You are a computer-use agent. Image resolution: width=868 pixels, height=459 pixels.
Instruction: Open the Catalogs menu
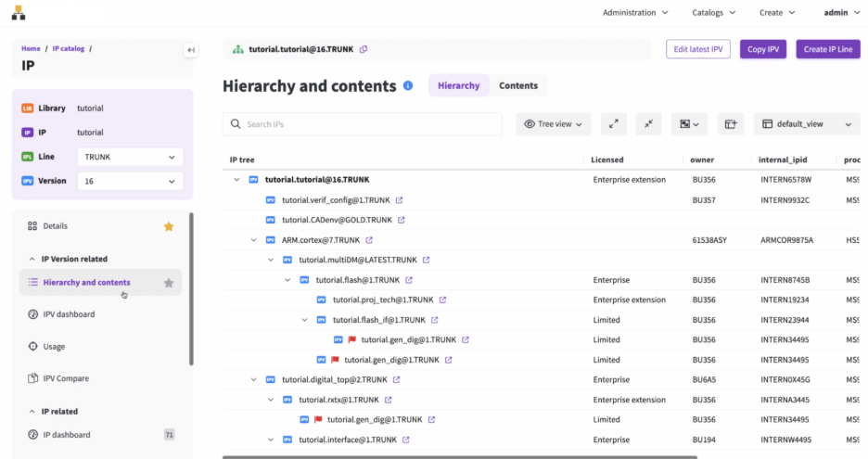(x=713, y=13)
